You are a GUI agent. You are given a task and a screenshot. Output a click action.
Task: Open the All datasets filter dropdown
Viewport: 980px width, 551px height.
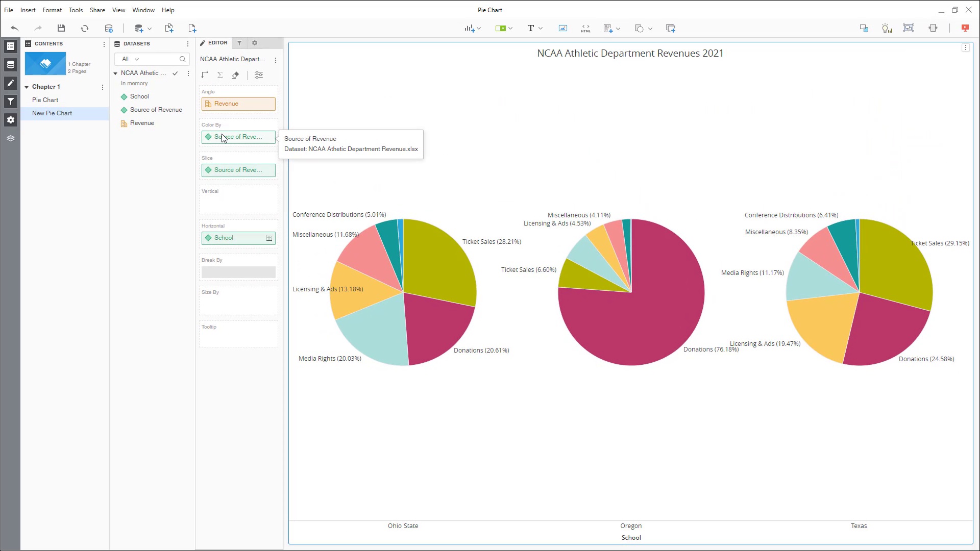[130, 59]
